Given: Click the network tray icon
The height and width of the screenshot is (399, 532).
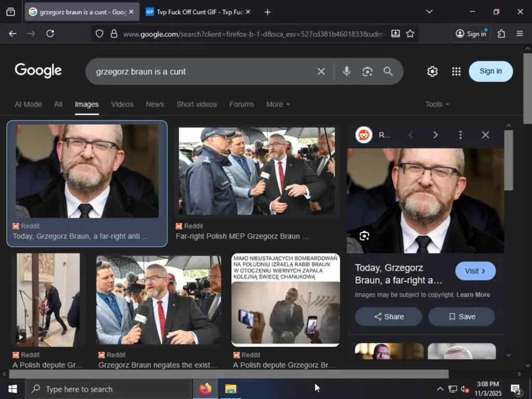Looking at the screenshot, I should pos(453,389).
